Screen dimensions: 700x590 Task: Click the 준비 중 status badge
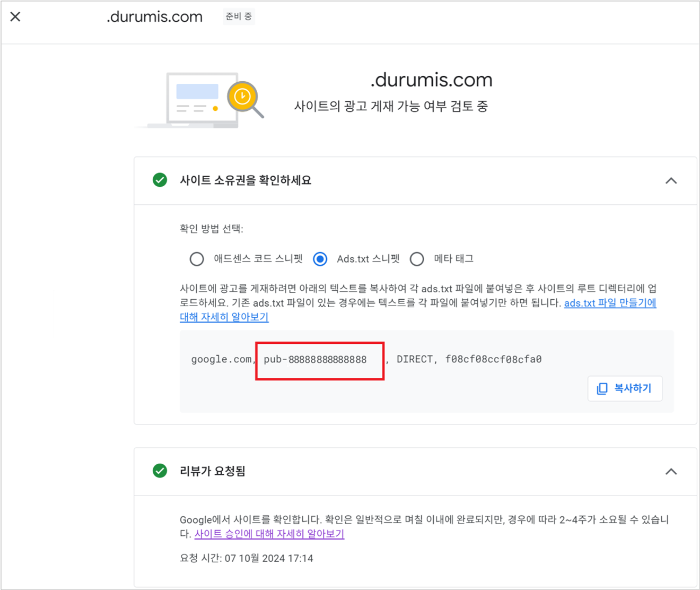click(239, 16)
